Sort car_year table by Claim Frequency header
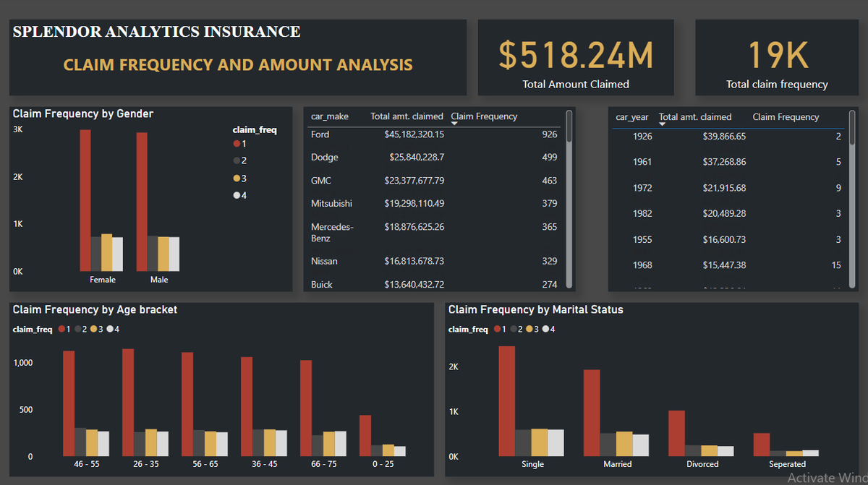This screenshot has width=868, height=485. point(786,117)
